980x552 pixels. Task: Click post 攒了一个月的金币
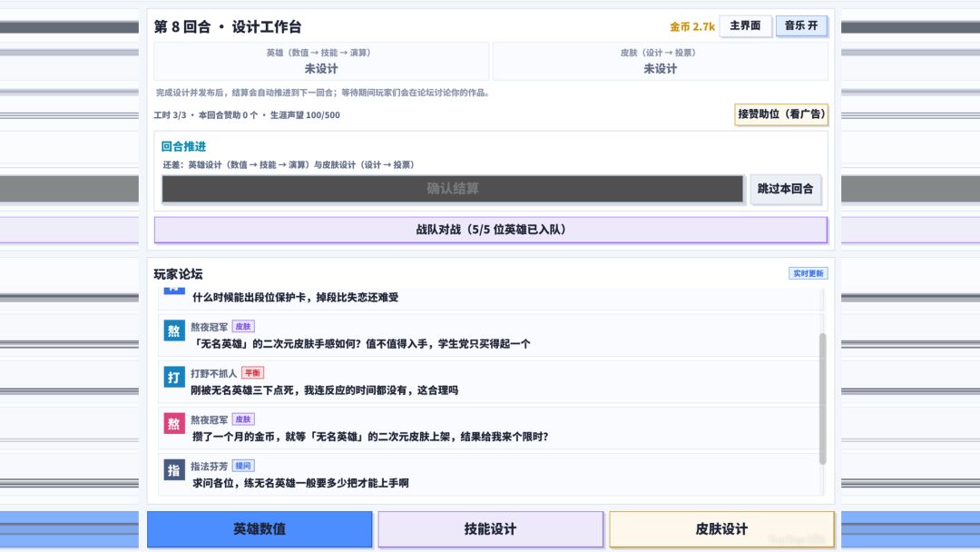(x=370, y=437)
